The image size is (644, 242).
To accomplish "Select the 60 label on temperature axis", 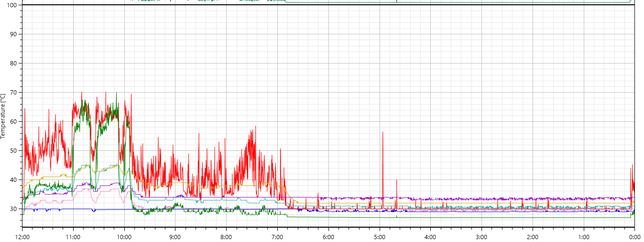I will [14, 121].
